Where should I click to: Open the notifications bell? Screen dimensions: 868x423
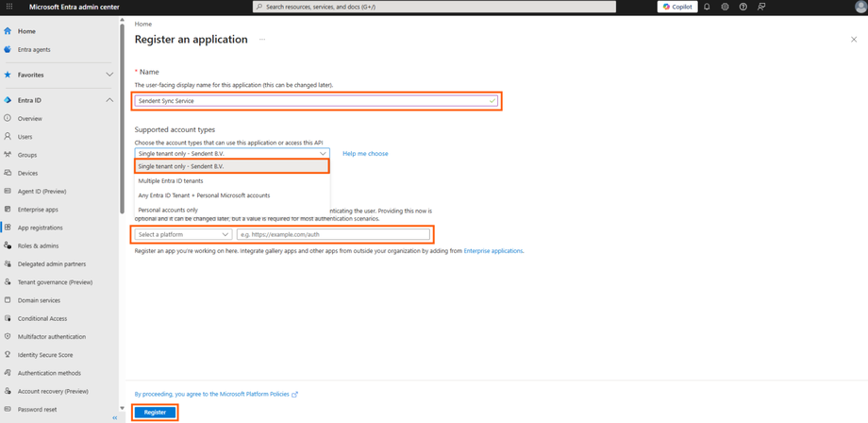tap(707, 7)
